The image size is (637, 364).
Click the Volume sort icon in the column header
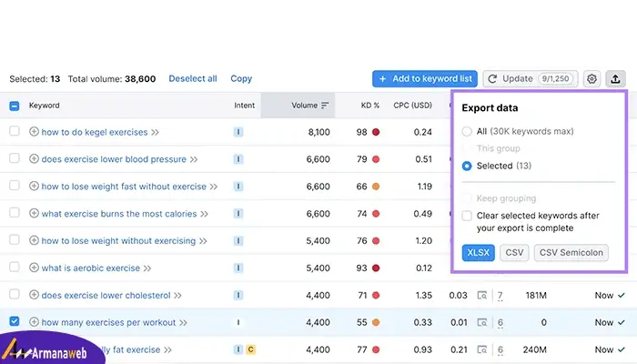tap(325, 106)
